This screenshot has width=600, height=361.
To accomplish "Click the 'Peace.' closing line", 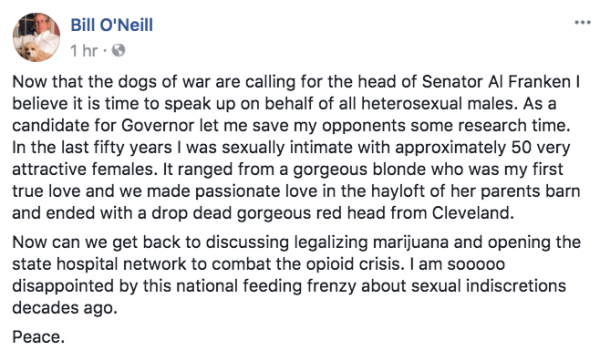I will pos(38,337).
